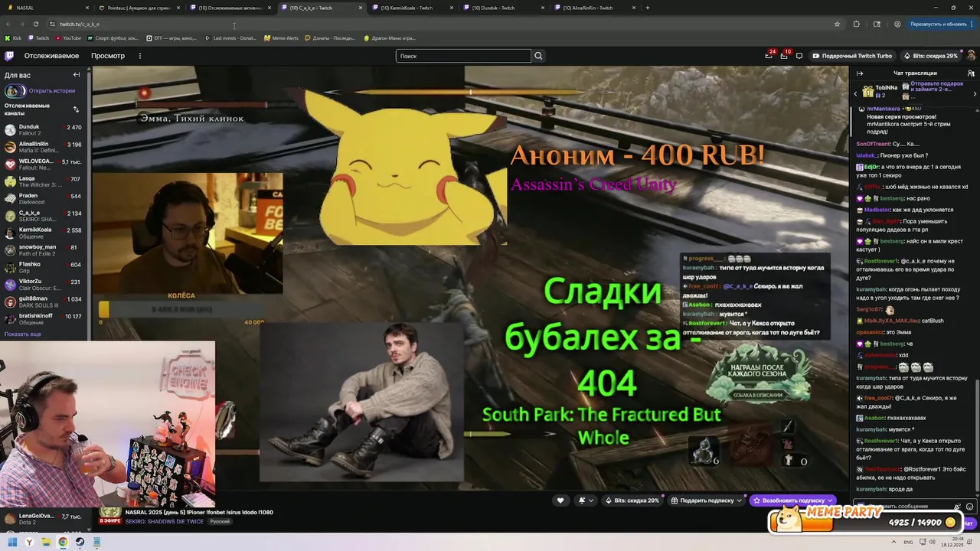The width and height of the screenshot is (980, 551).
Task: Collapse the left sidebar with the arrow icon
Action: coord(77,74)
